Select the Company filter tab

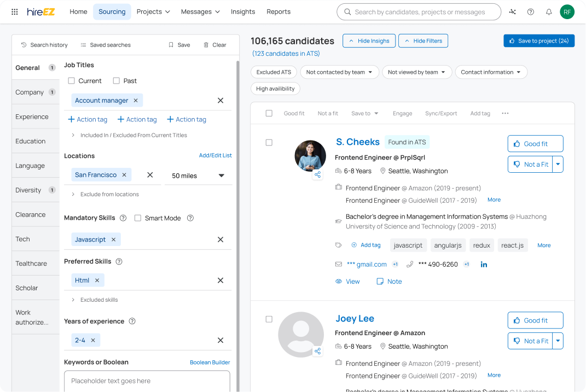point(30,92)
